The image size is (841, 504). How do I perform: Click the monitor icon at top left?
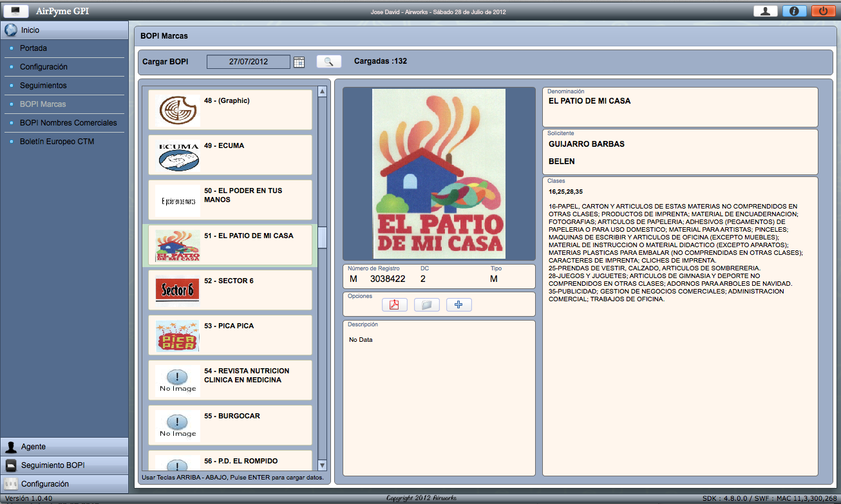pos(16,11)
